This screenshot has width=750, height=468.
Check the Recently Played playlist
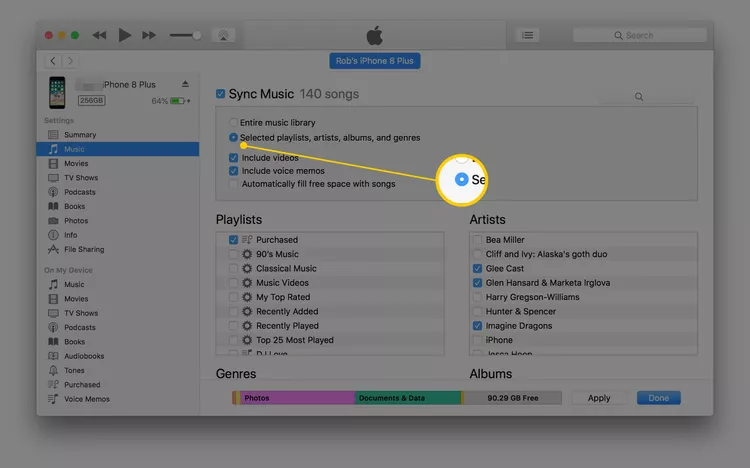coord(233,326)
